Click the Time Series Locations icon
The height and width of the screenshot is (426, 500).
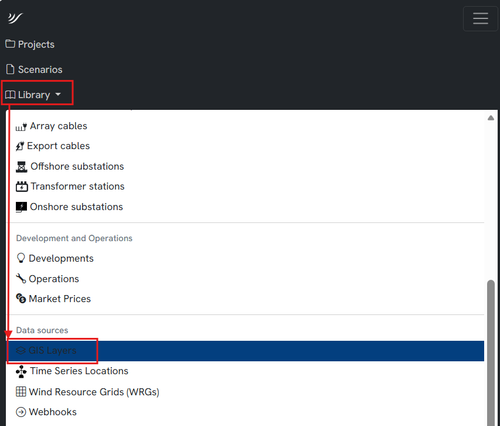[x=21, y=371]
